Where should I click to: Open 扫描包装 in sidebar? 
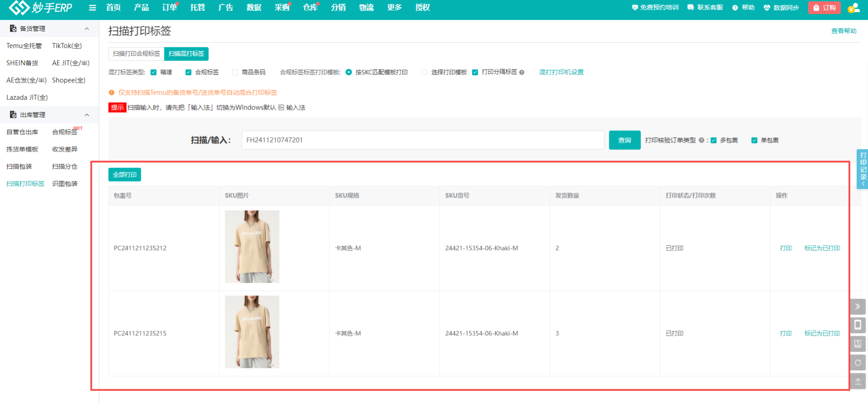(19, 167)
